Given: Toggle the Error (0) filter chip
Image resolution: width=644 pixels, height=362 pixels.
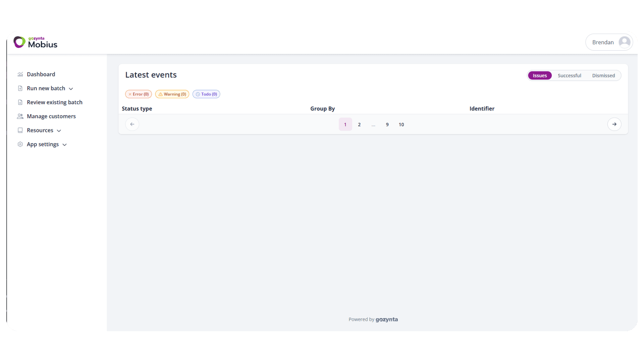Looking at the screenshot, I should (138, 94).
